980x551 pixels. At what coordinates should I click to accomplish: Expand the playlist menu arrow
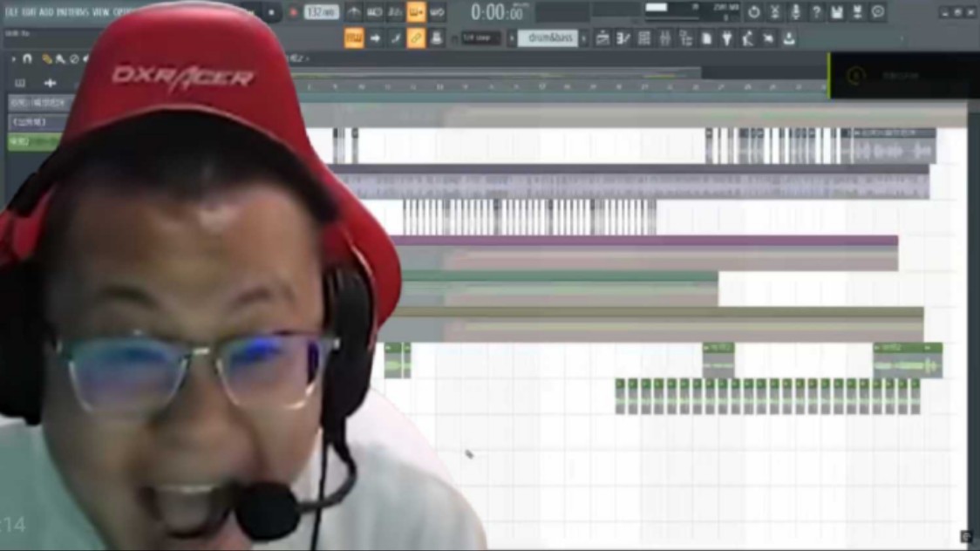[13, 59]
